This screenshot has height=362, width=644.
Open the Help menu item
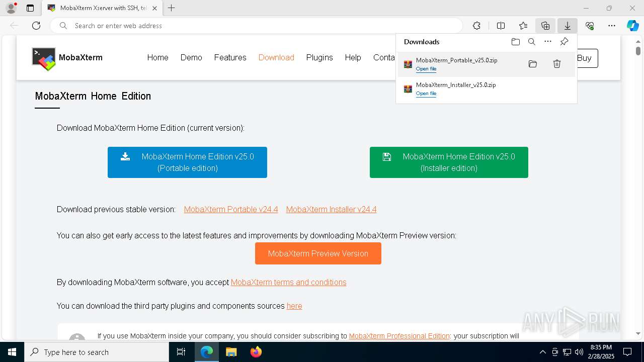pos(353,57)
